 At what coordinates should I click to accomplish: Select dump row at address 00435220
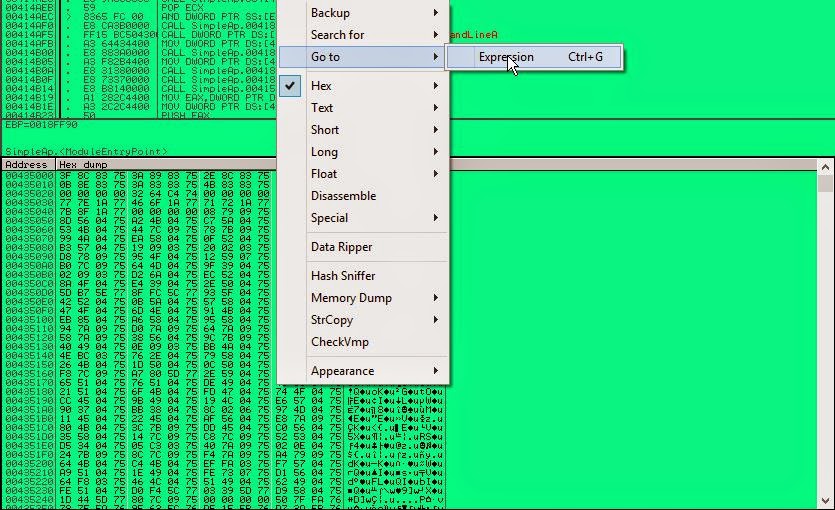click(224, 482)
